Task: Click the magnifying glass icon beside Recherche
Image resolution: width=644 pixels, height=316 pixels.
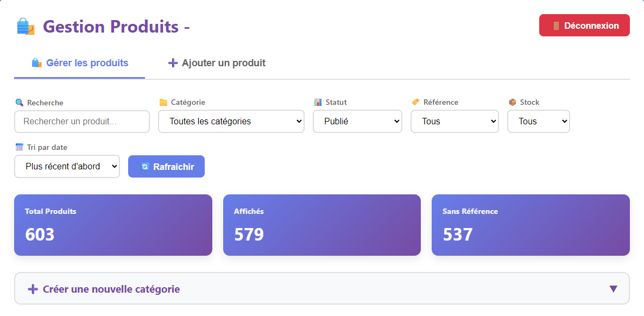Action: coord(18,102)
